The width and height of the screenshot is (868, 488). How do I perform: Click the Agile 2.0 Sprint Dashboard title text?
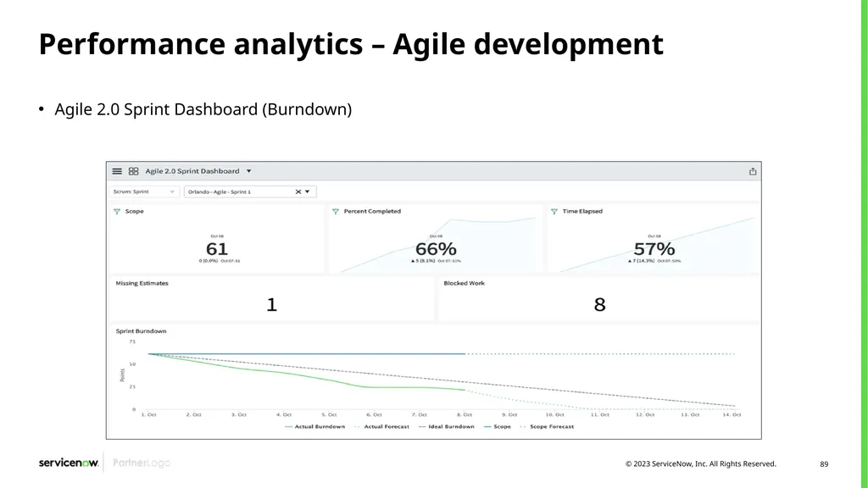[192, 171]
